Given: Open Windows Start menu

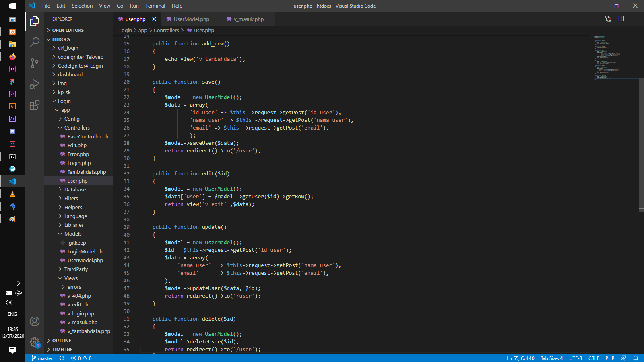Looking at the screenshot, I should click(x=12, y=6).
